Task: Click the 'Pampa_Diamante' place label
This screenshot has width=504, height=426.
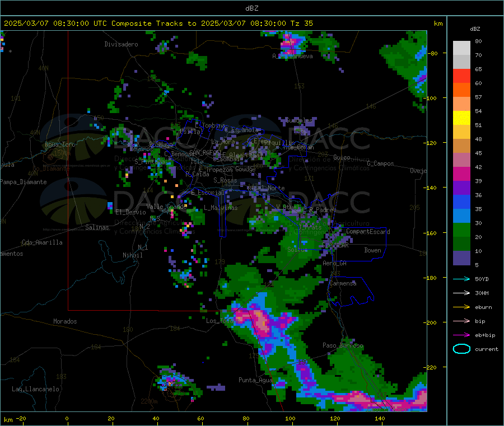Action: [23, 182]
